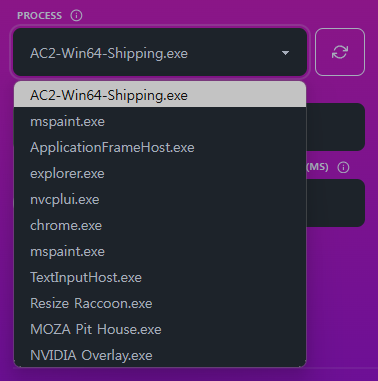Focus the input field under (MS) label
Image resolution: width=378 pixels, height=381 pixels.
click(x=335, y=203)
